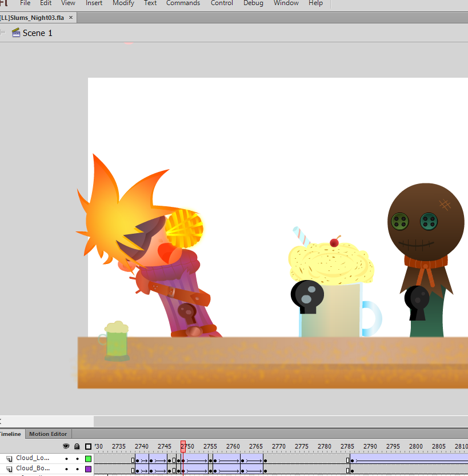
Task: Toggle visibility dot of Cloud_Lo layer
Action: [x=66, y=458]
